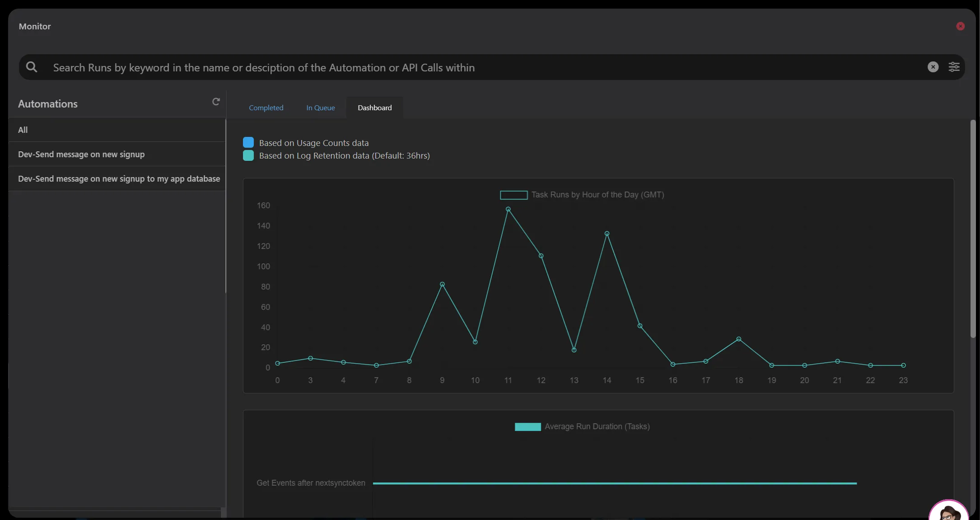Open search filter settings sliders icon
The image size is (980, 520).
click(x=954, y=67)
